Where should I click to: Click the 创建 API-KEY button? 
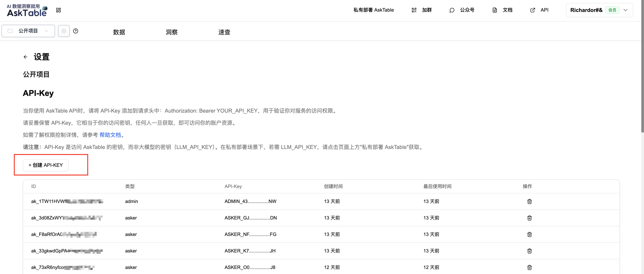click(46, 165)
